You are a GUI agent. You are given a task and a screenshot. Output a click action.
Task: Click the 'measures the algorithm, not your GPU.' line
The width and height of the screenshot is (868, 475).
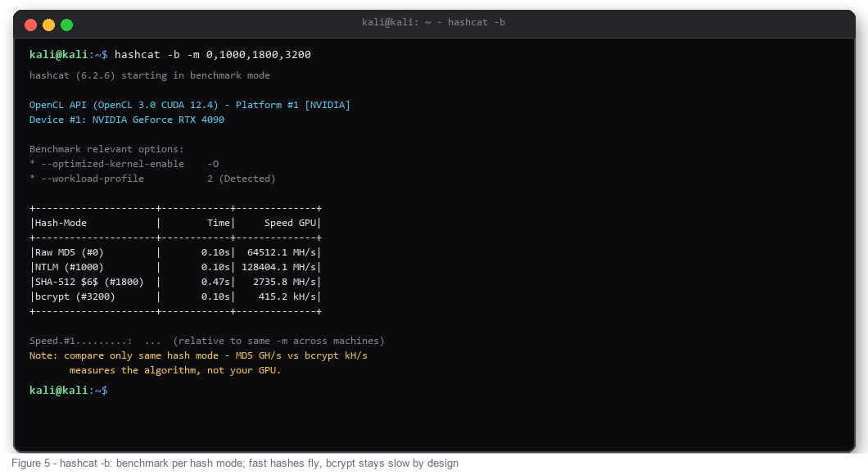[x=175, y=370]
